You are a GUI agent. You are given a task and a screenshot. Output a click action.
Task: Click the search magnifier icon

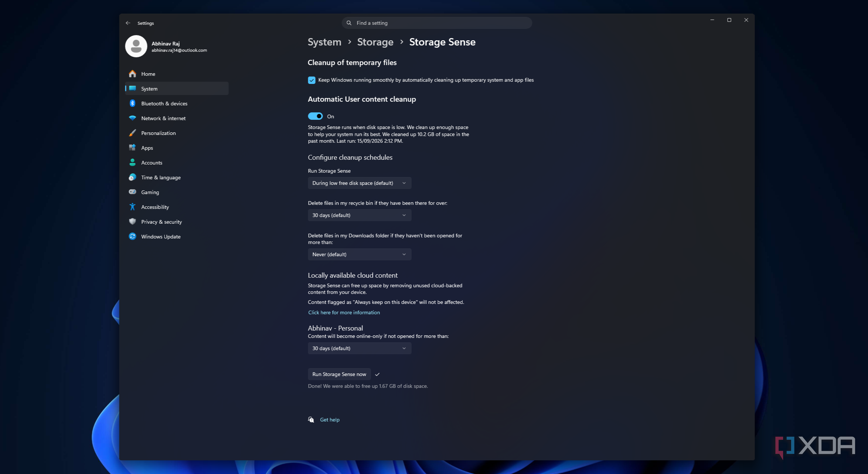tap(349, 23)
